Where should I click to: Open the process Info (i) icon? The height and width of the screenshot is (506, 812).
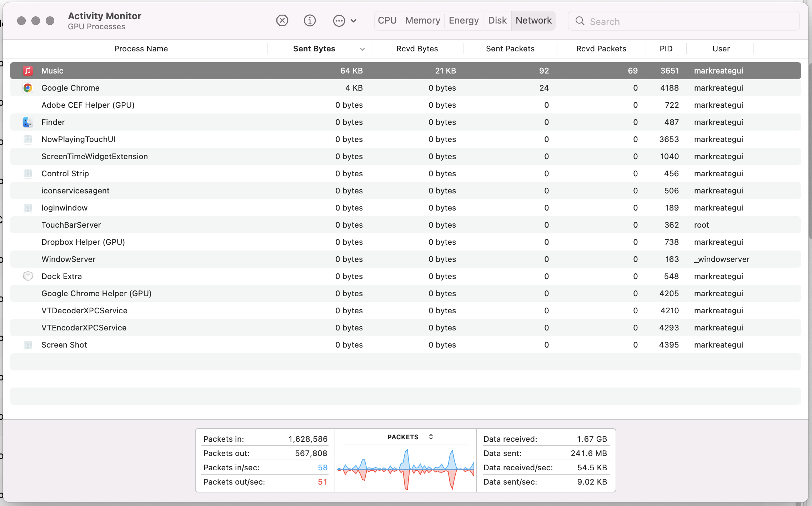click(x=310, y=21)
